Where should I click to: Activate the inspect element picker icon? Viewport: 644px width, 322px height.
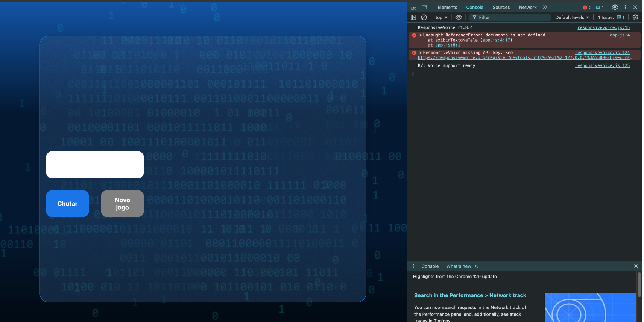[413, 7]
